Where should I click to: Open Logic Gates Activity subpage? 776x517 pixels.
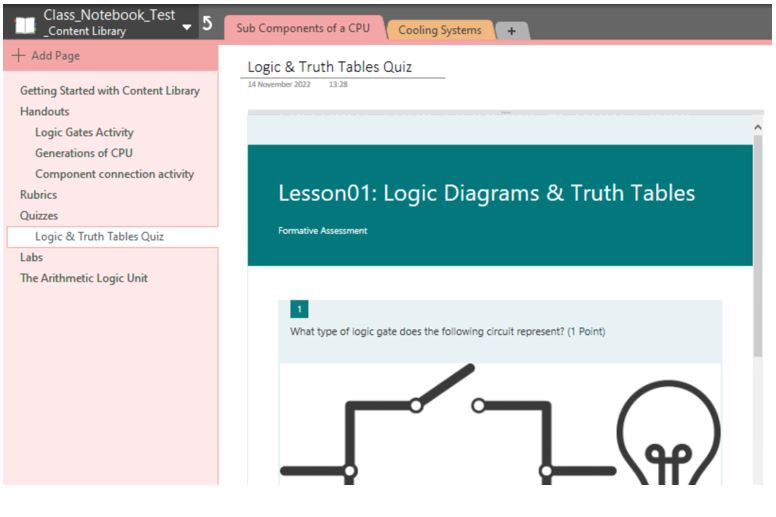click(84, 132)
